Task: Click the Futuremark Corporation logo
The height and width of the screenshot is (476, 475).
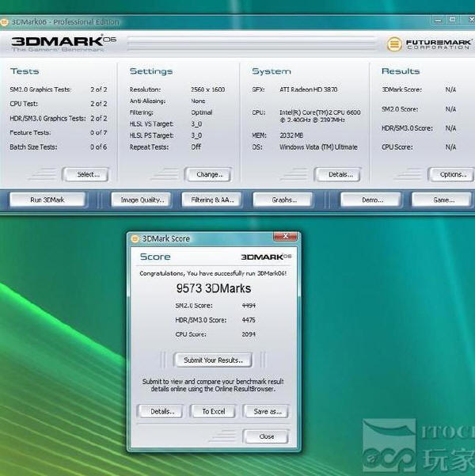Action: (x=429, y=44)
